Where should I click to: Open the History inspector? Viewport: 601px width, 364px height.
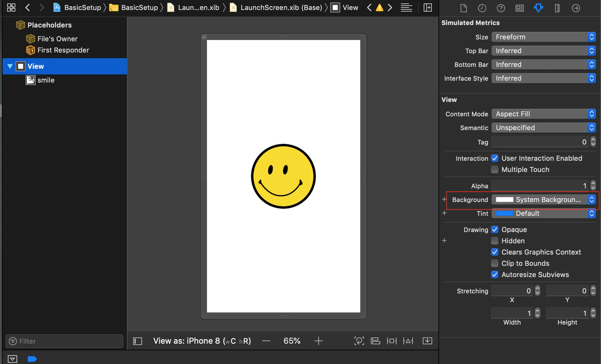coord(482,8)
